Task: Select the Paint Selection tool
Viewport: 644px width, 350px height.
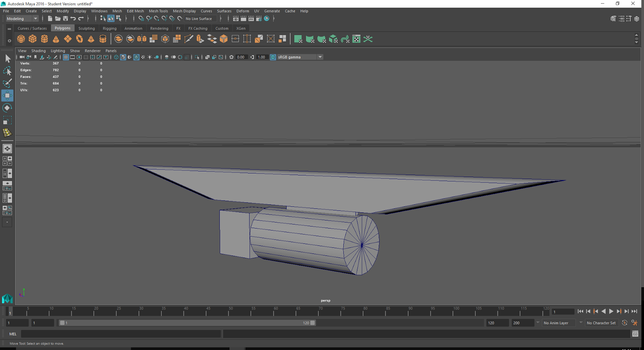Action: point(7,83)
